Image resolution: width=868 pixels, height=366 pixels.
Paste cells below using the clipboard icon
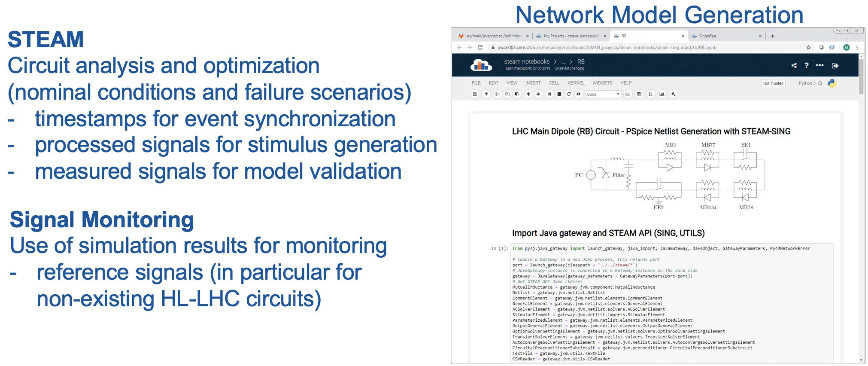(517, 94)
